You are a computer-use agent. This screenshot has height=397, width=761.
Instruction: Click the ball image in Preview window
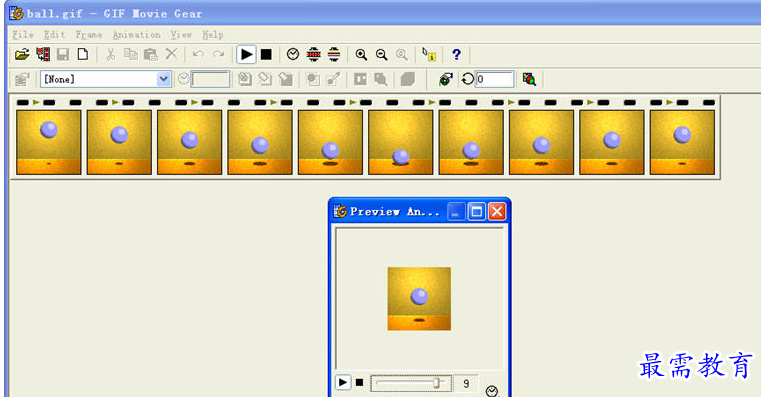419,298
